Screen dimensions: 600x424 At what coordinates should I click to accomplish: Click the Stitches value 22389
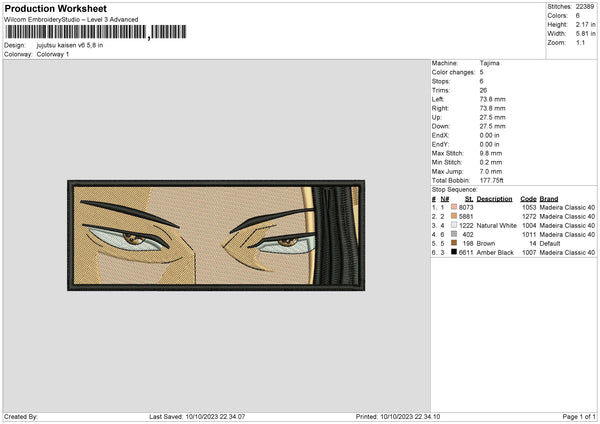585,7
